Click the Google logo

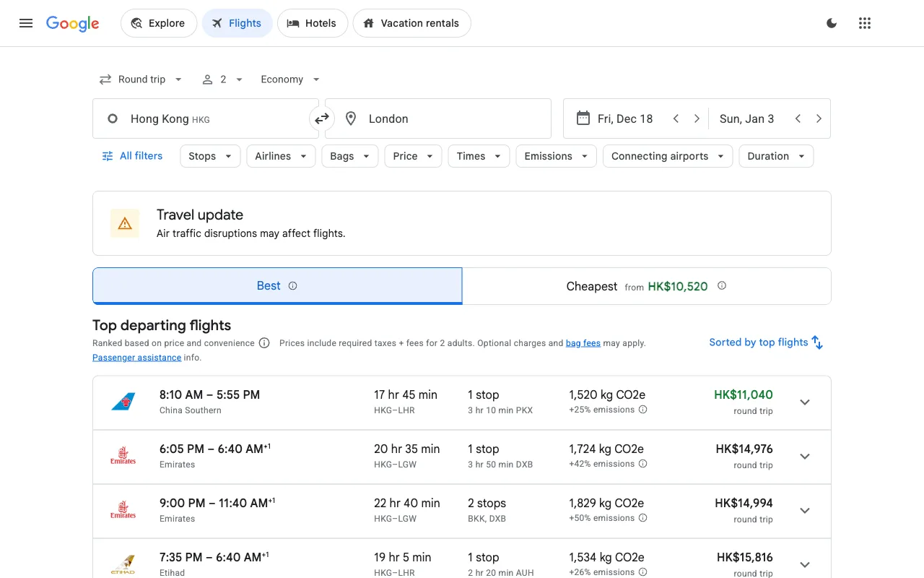(x=73, y=23)
